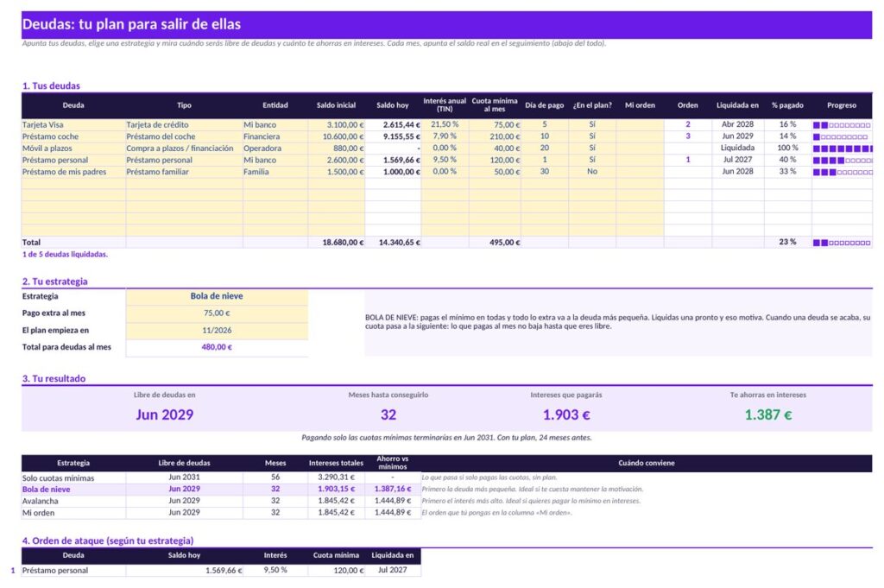
Task: Select the "4. Orden de ataque" section heading
Action: [x=108, y=541]
